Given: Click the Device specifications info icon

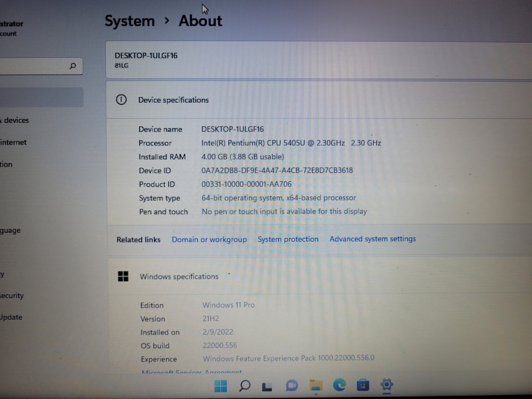Looking at the screenshot, I should click(x=121, y=99).
